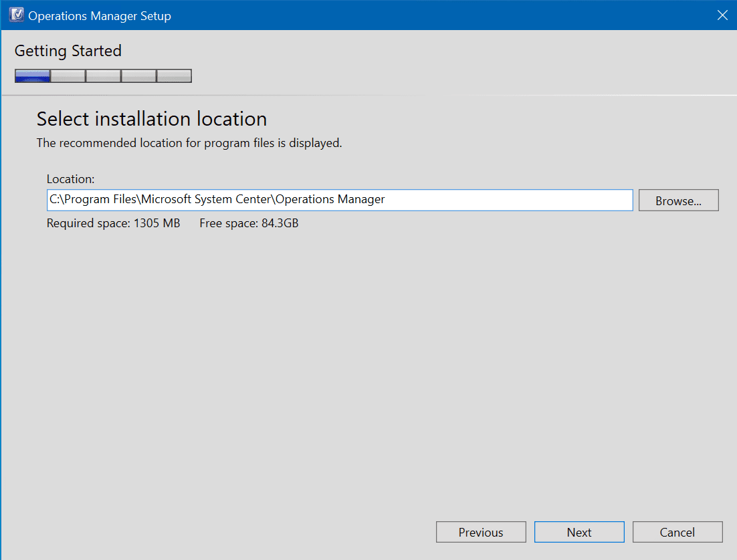Click the recommended location description text

point(189,142)
